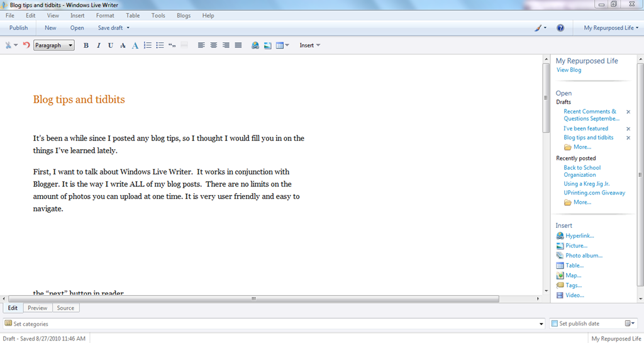
Task: Insert a numbered list
Action: [147, 45]
